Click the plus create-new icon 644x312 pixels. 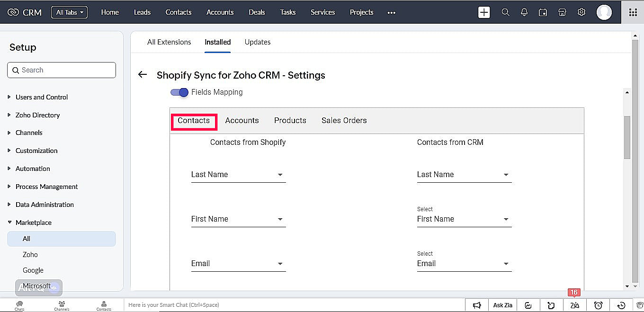pos(484,12)
